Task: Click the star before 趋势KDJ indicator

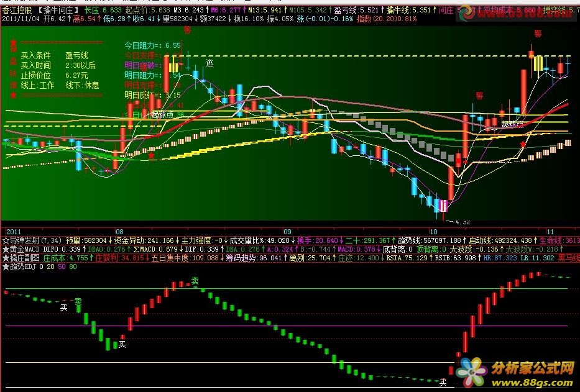Action: click(6, 267)
